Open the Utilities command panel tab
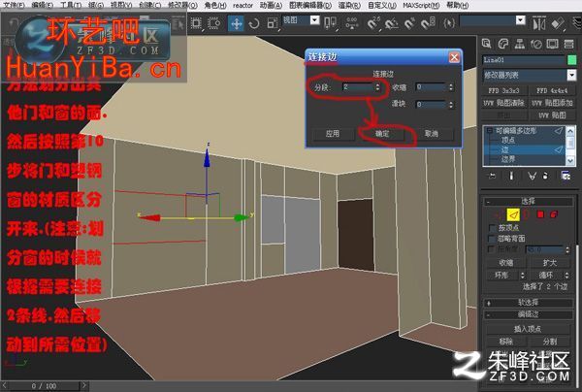Image resolution: width=582 pixels, height=392 pixels. click(x=569, y=44)
